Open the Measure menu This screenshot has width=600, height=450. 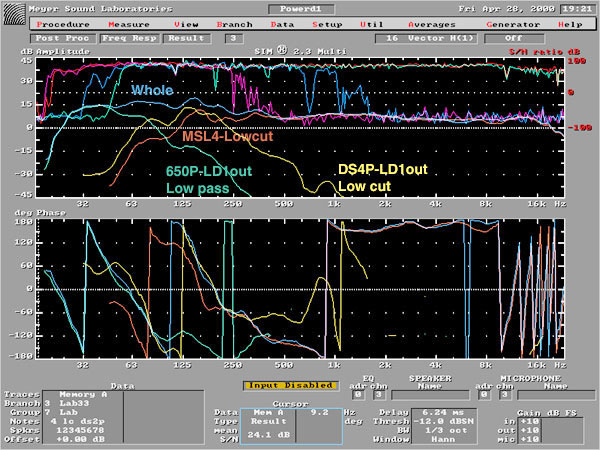click(x=129, y=24)
